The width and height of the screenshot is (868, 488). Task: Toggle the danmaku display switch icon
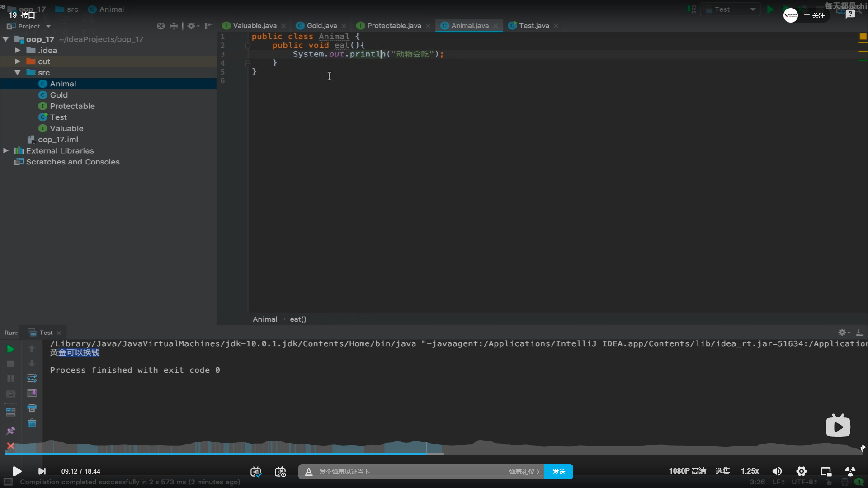pos(256,472)
